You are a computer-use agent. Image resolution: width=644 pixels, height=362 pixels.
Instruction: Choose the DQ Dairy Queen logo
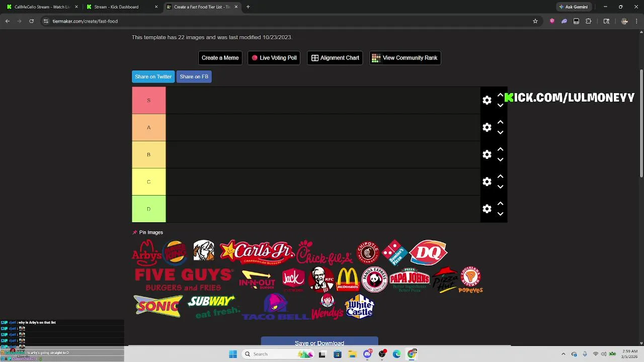428,252
